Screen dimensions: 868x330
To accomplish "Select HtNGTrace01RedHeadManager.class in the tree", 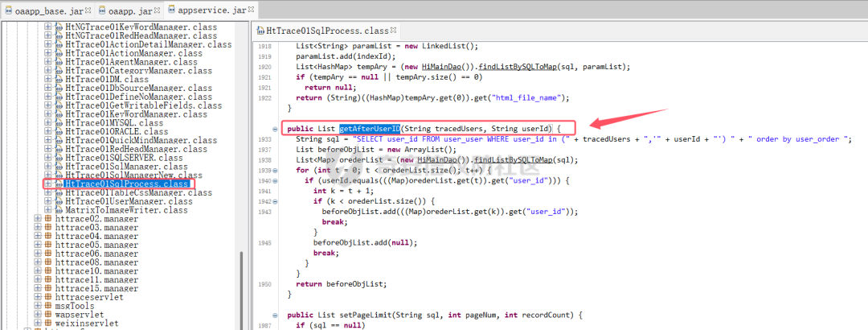I will pos(141,36).
